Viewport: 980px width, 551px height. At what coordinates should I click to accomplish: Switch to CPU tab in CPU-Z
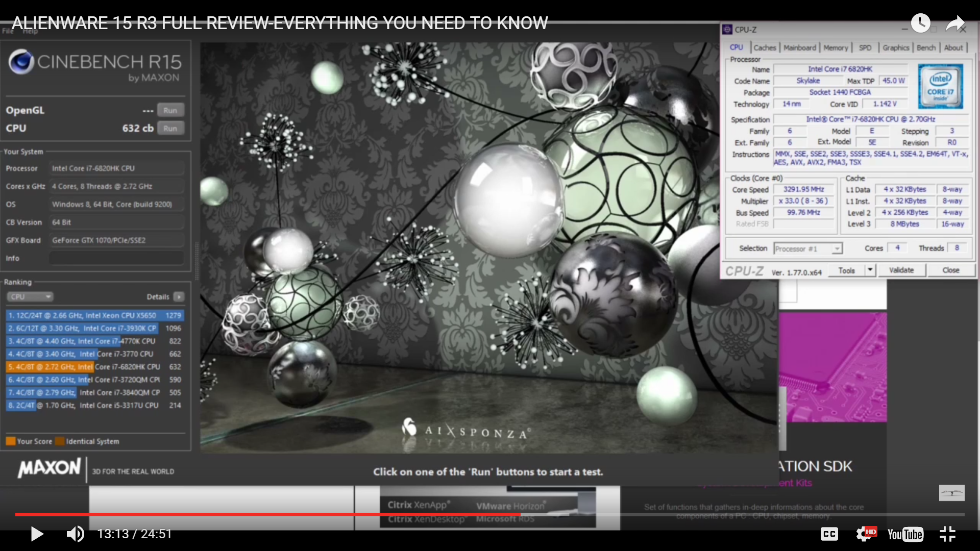point(736,47)
